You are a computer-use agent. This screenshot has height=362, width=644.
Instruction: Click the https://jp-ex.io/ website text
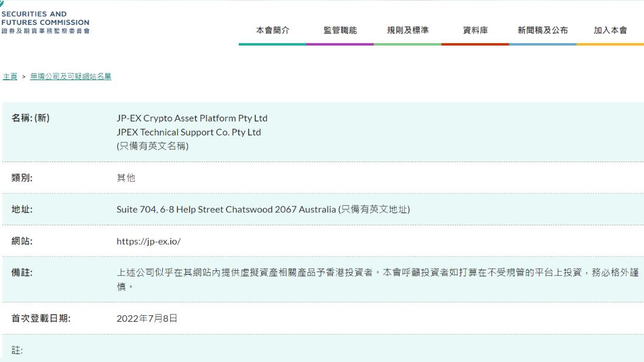149,241
